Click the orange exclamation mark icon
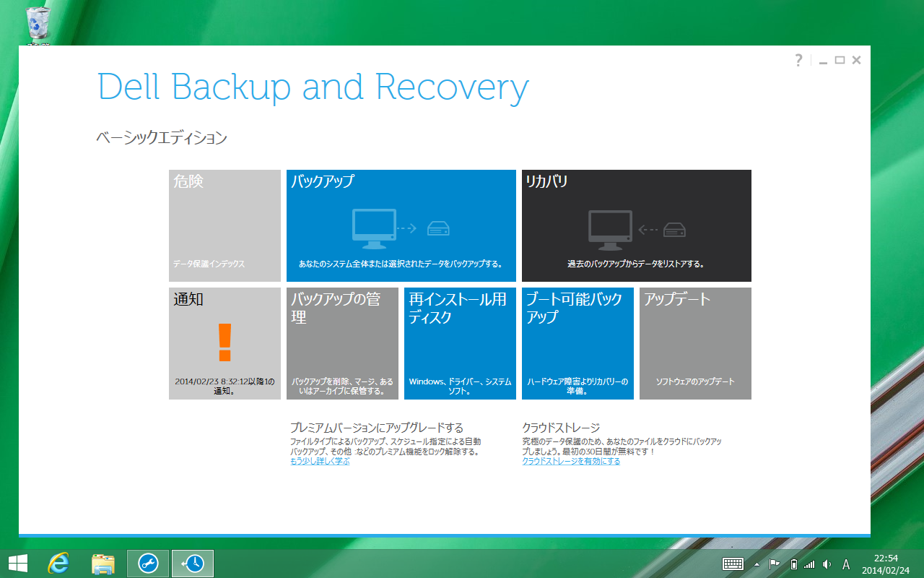Image resolution: width=924 pixels, height=578 pixels. click(225, 342)
